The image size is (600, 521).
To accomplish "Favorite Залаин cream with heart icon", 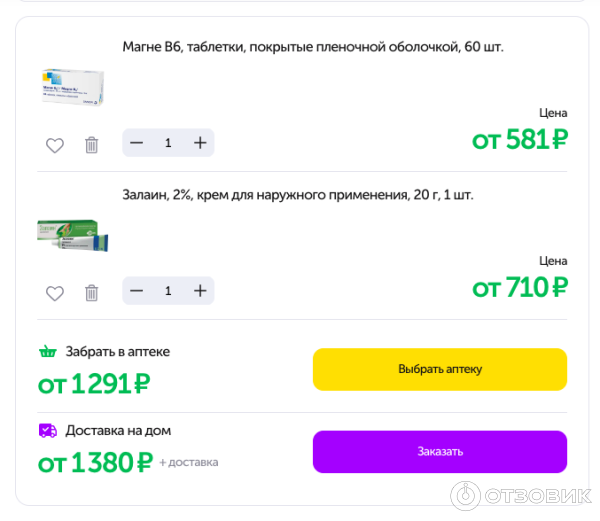I will tap(55, 293).
